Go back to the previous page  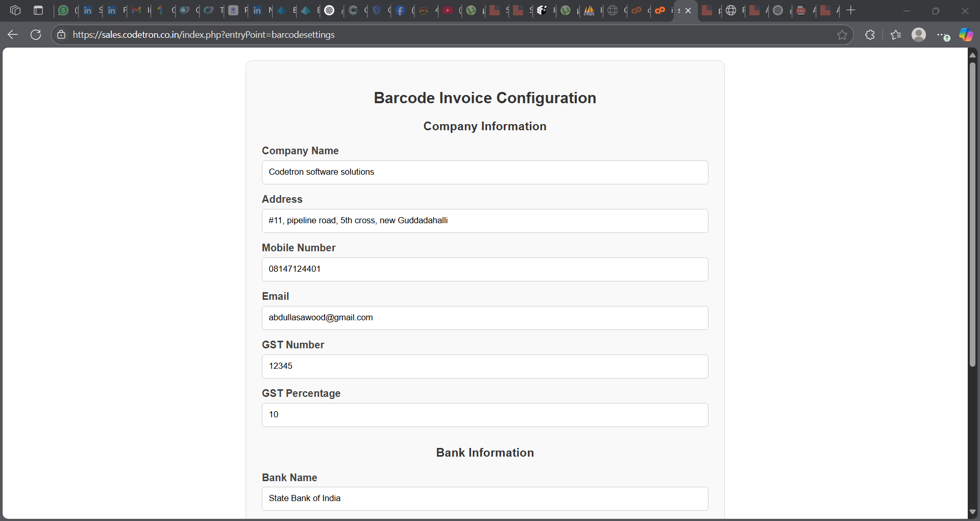coord(13,35)
